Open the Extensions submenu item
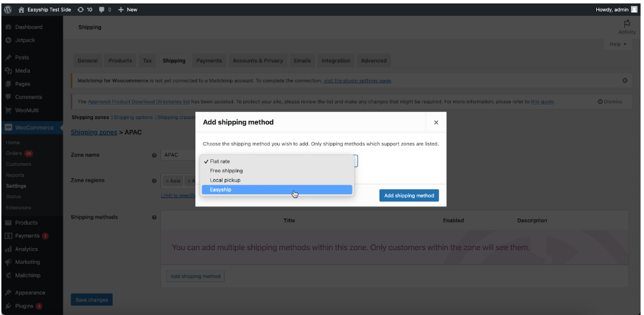This screenshot has height=315, width=644. tap(18, 208)
